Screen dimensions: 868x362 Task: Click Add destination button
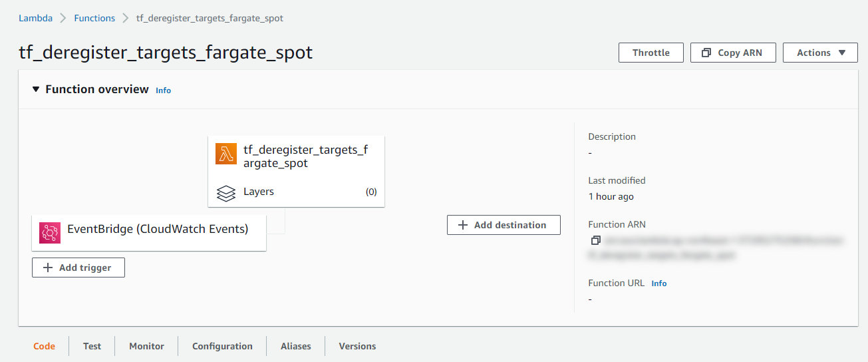[x=504, y=225]
